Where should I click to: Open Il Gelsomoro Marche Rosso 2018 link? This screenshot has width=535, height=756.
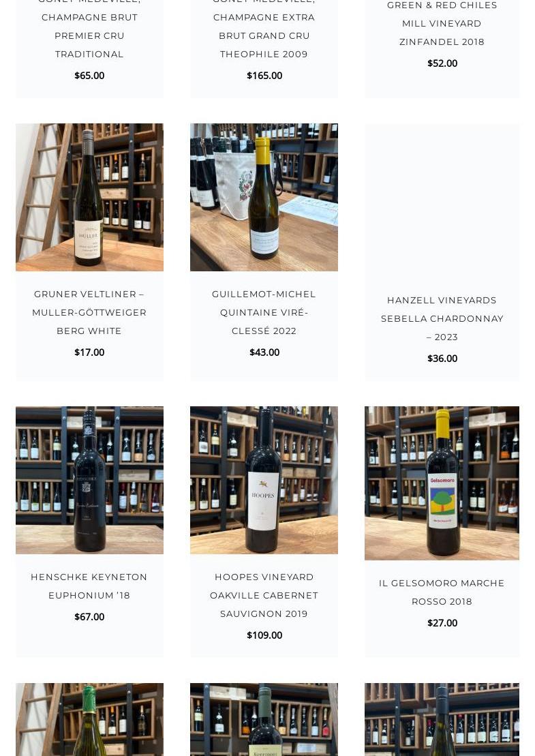tap(442, 592)
